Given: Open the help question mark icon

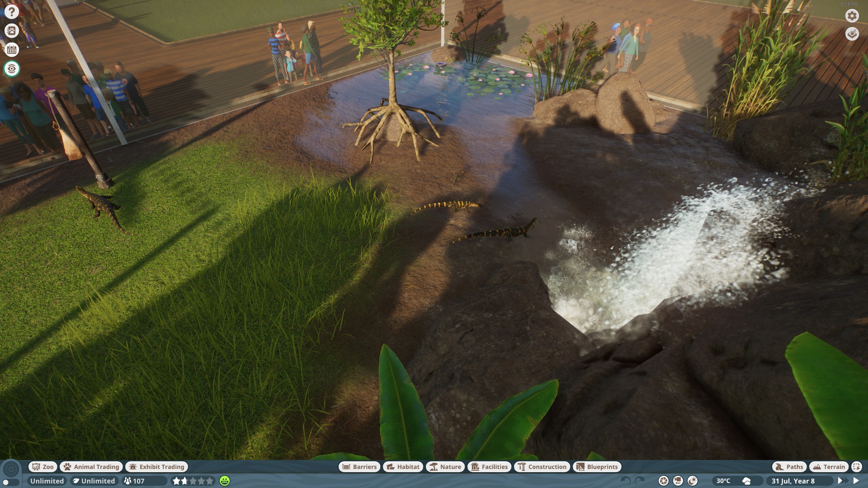Looking at the screenshot, I should [11, 12].
